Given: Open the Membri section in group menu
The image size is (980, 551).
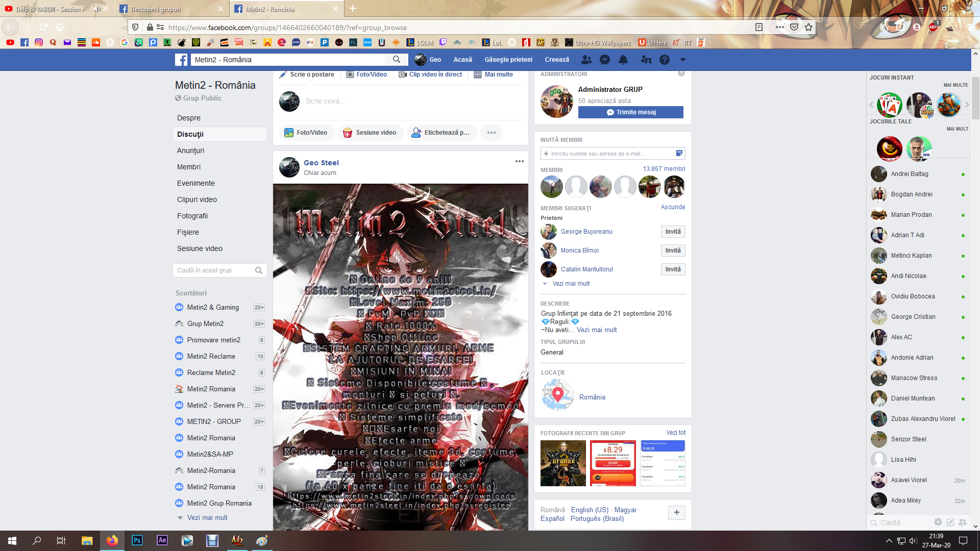Looking at the screenshot, I should pos(189,167).
